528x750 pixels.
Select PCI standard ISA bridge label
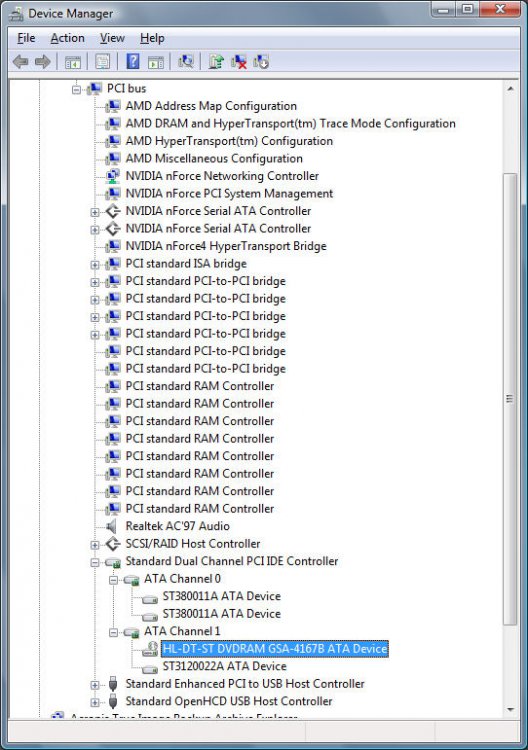coord(186,264)
